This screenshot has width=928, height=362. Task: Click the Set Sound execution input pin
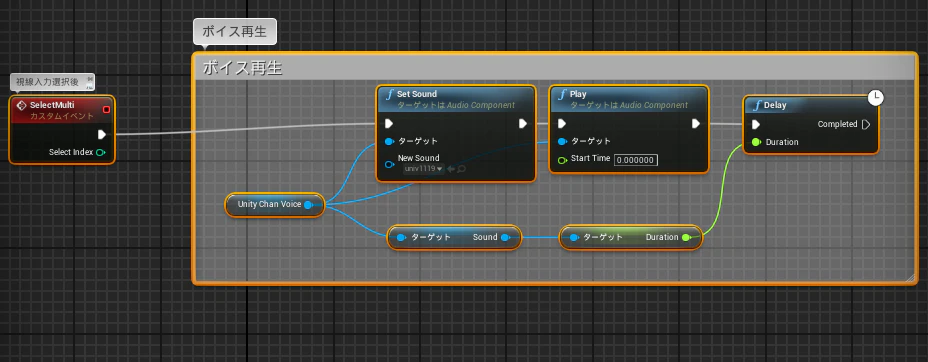[x=389, y=124]
